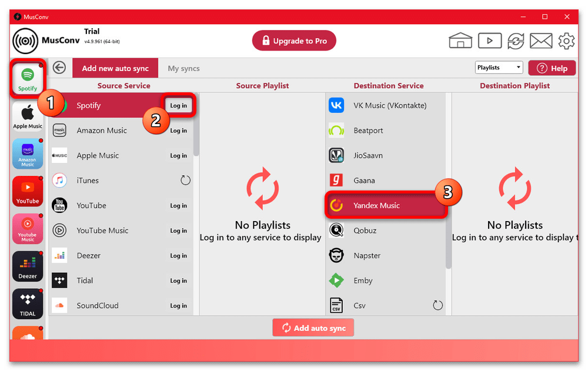The width and height of the screenshot is (588, 371).
Task: Select Deezer in the Source Service list
Action: point(121,255)
